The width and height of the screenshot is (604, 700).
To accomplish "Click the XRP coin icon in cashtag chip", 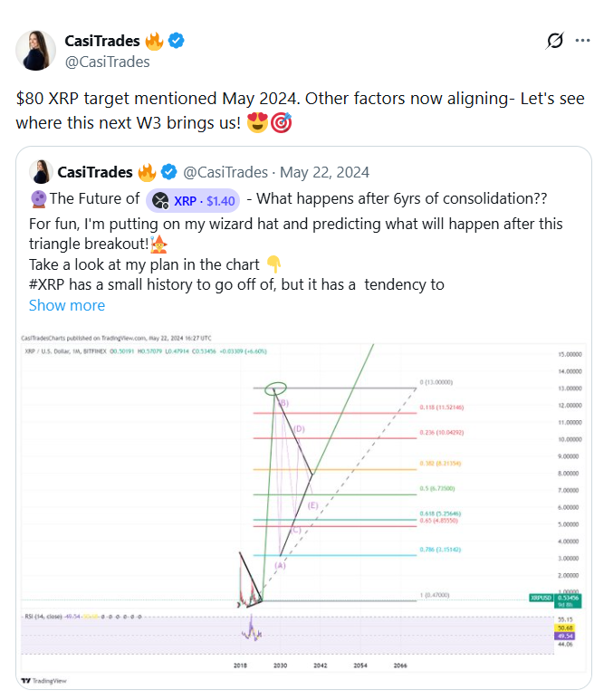I will point(160,200).
